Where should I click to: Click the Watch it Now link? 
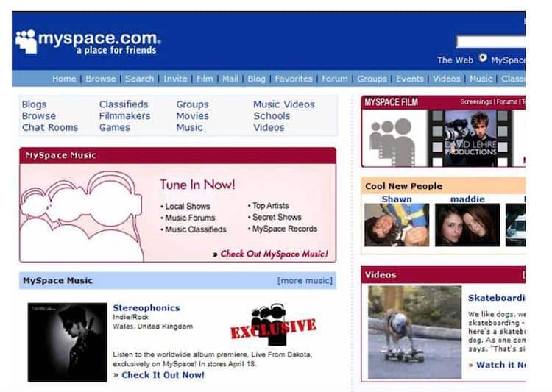tap(500, 365)
